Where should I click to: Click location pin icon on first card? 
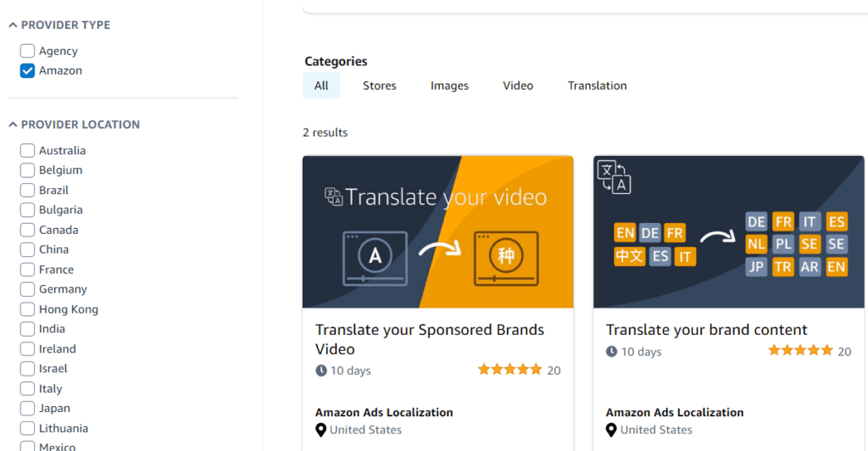point(320,430)
